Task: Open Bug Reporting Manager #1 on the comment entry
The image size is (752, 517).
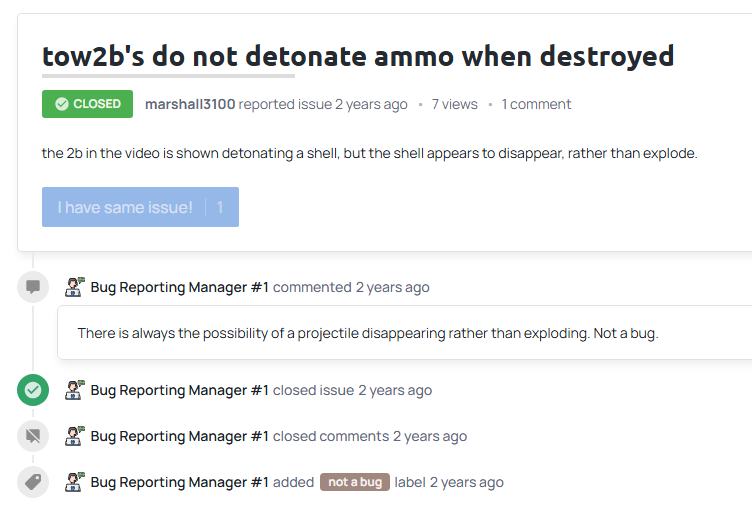Action: click(x=179, y=287)
